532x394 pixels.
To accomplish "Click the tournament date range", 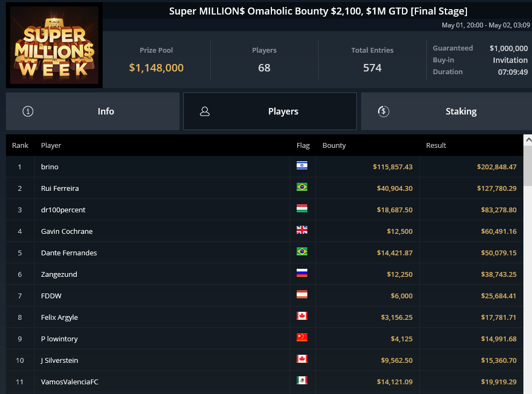I will (x=486, y=25).
